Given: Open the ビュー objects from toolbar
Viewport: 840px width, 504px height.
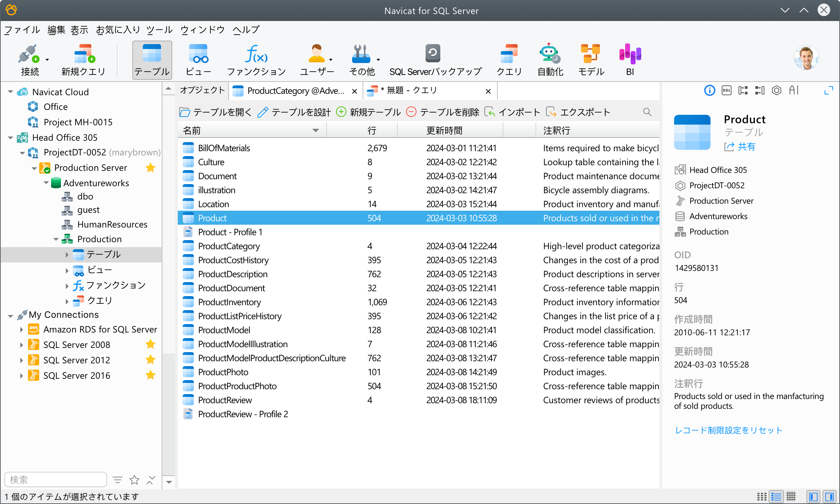Looking at the screenshot, I should (x=198, y=60).
